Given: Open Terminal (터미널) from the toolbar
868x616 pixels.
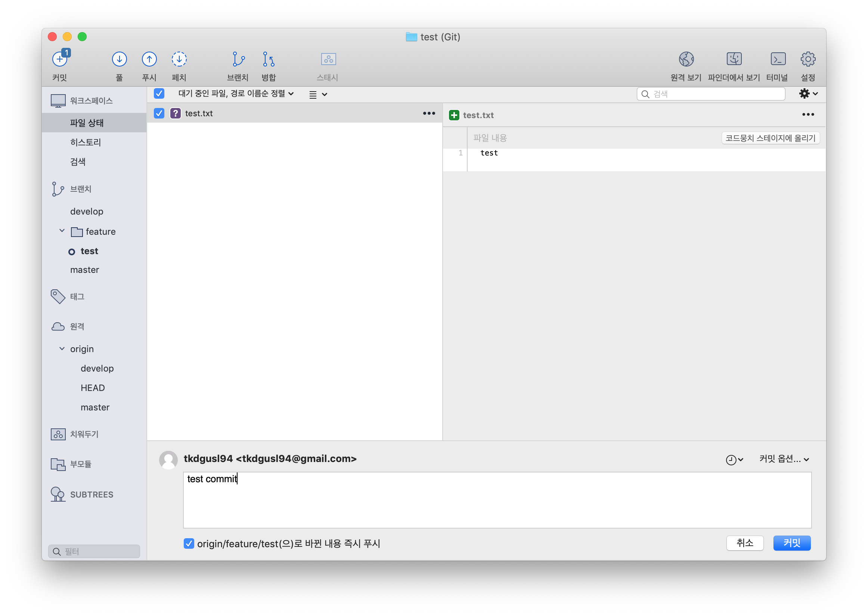Looking at the screenshot, I should tap(777, 59).
